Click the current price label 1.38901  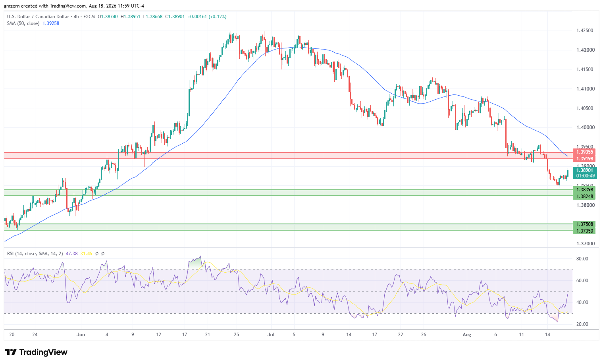pos(585,170)
